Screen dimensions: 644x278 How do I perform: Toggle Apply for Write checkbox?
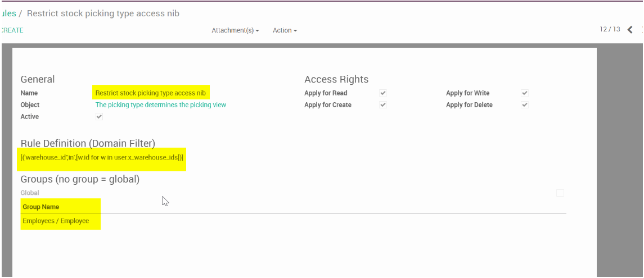(525, 93)
